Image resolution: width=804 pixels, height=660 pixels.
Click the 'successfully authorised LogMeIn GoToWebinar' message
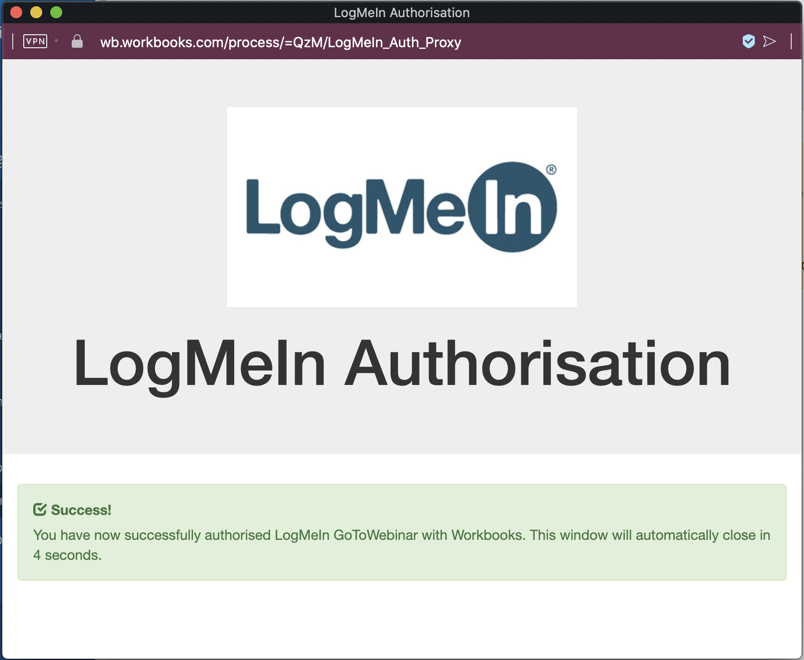point(401,545)
